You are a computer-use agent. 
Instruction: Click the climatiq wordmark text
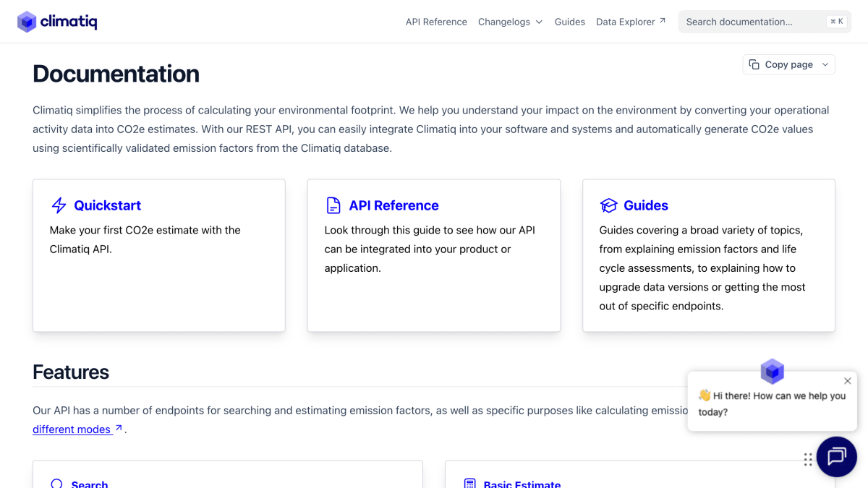tap(69, 22)
